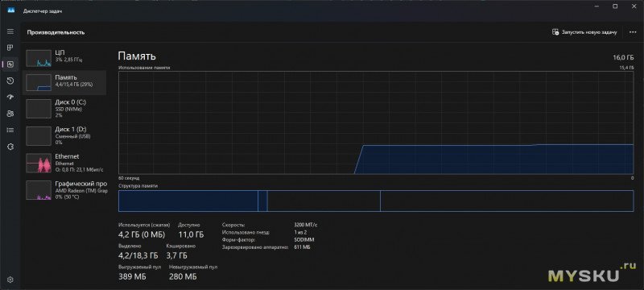The height and width of the screenshot is (290, 644).
Task: Click the Производительность page title
Action: [x=56, y=32]
